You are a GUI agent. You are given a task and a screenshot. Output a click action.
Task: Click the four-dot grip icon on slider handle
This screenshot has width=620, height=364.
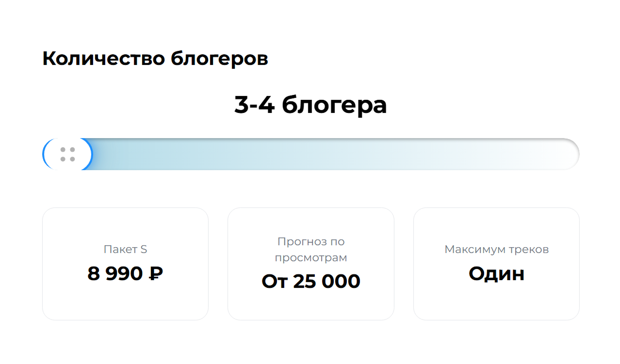click(67, 154)
